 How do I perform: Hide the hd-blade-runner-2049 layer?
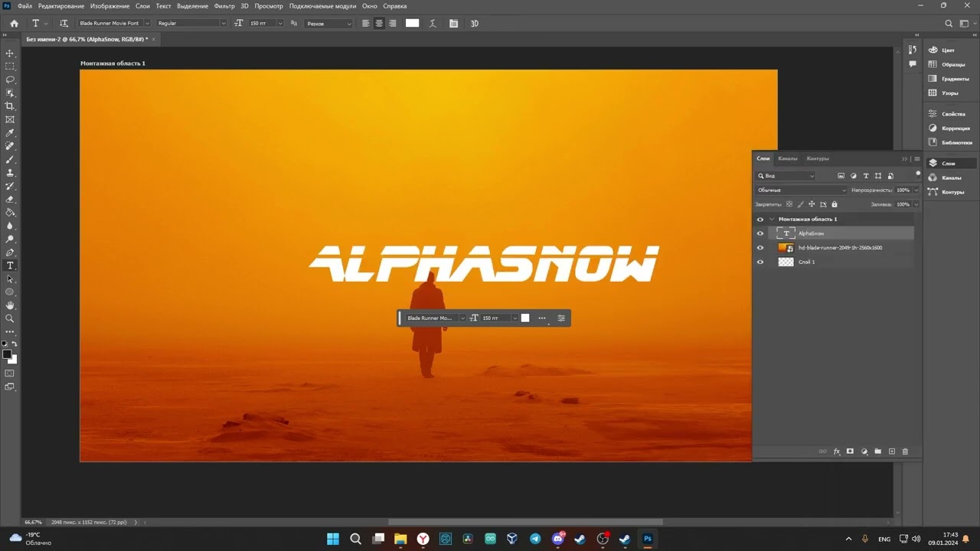point(760,248)
